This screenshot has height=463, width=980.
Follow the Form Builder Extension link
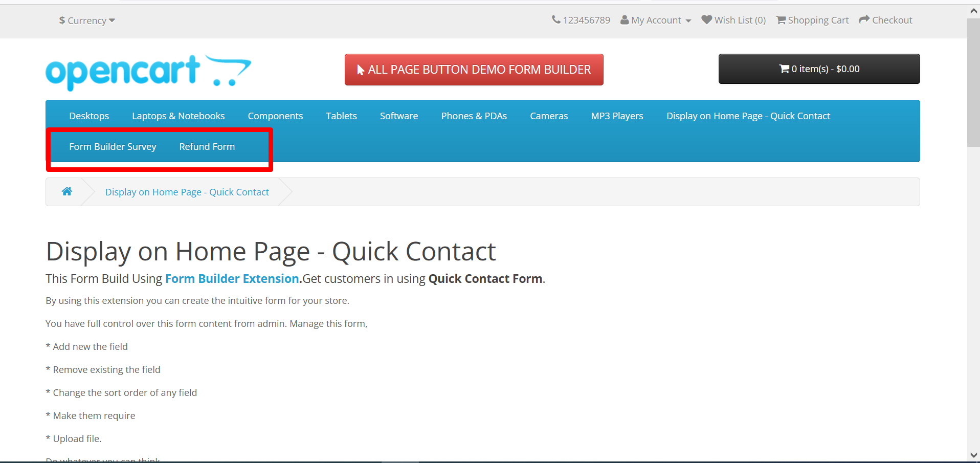click(x=232, y=279)
